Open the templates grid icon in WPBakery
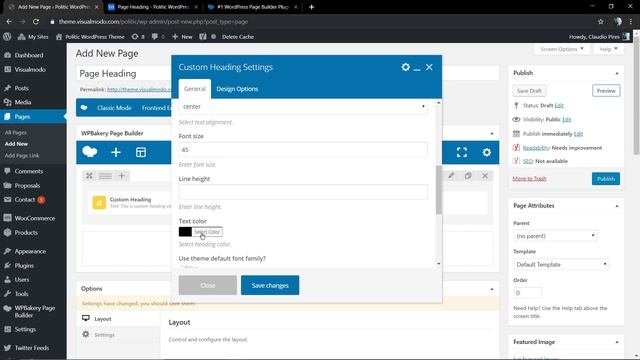This screenshot has width=640, height=360. point(141,152)
